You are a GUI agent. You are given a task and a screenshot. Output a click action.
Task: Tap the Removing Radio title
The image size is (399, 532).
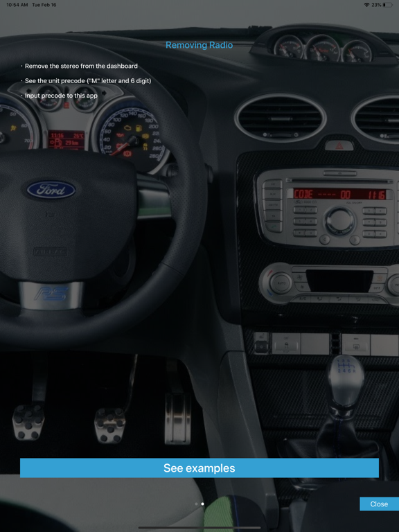click(199, 45)
